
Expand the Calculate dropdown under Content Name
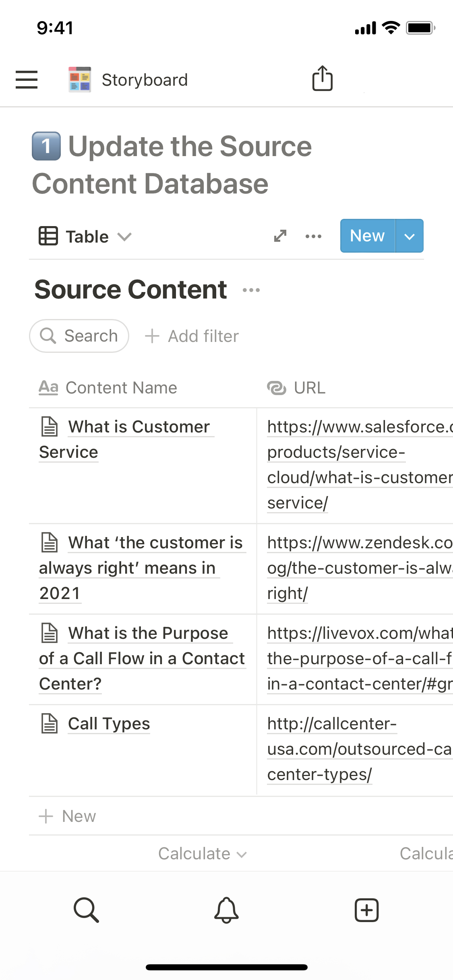(x=202, y=854)
